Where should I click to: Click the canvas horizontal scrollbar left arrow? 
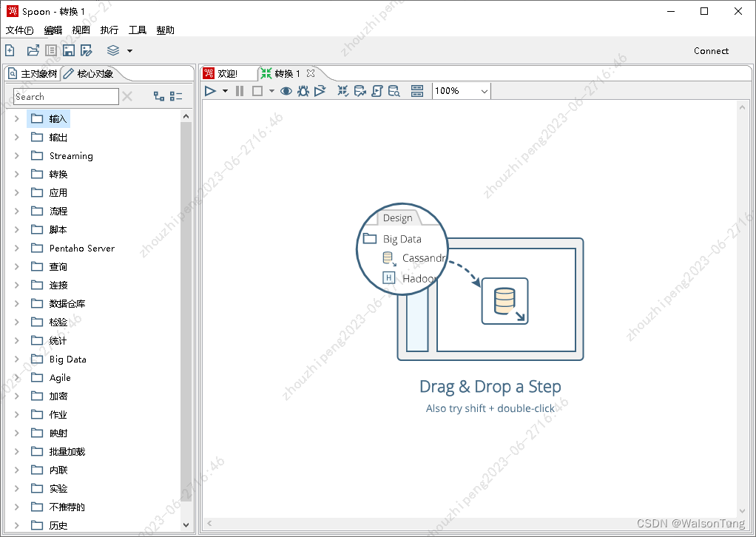click(x=209, y=523)
